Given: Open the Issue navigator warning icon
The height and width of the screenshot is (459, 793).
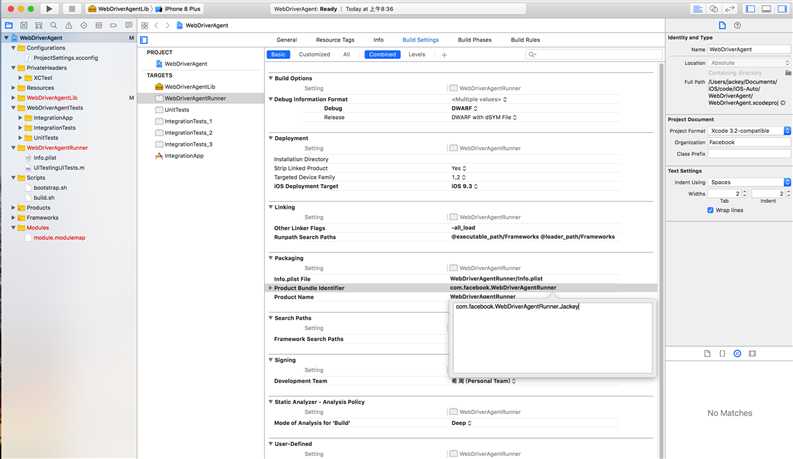Looking at the screenshot, I should click(x=69, y=25).
